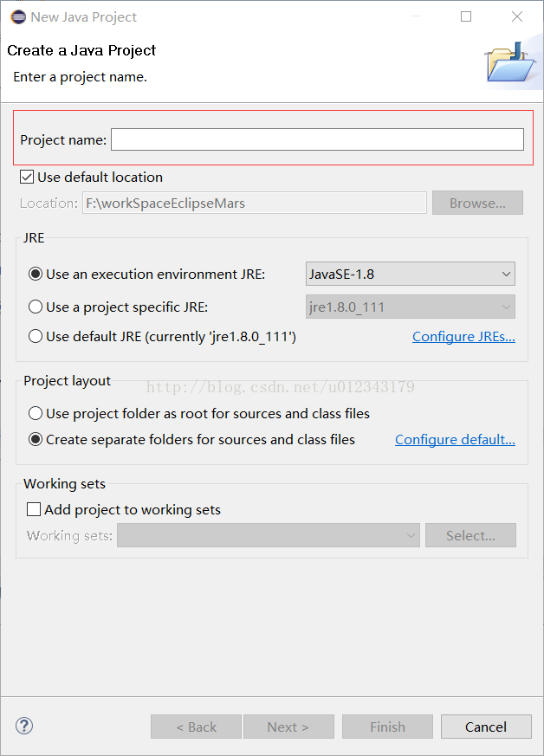Maximize the New Java Project dialog
This screenshot has width=544, height=756.
pos(466,16)
